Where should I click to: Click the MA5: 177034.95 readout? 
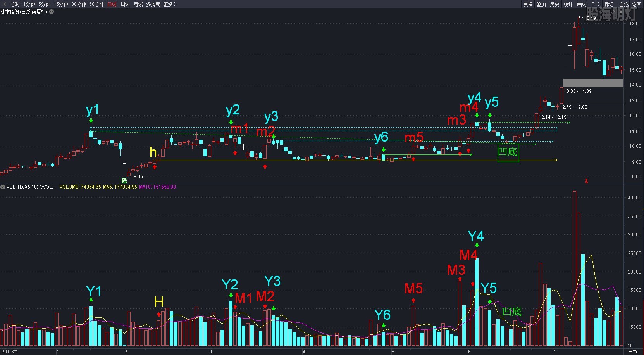click(120, 187)
